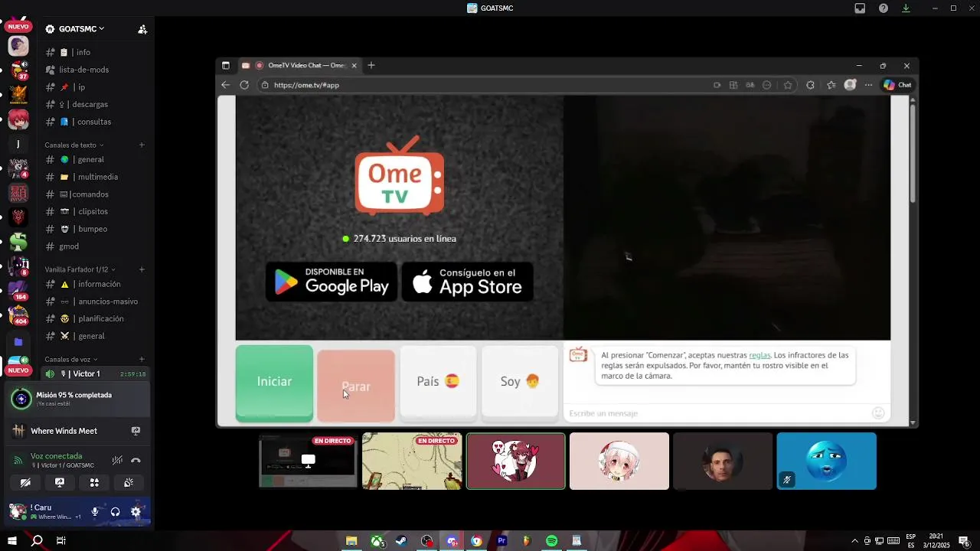Screen dimensions: 980x551
Task: Open the Copilot Chat button
Action: coord(897,85)
